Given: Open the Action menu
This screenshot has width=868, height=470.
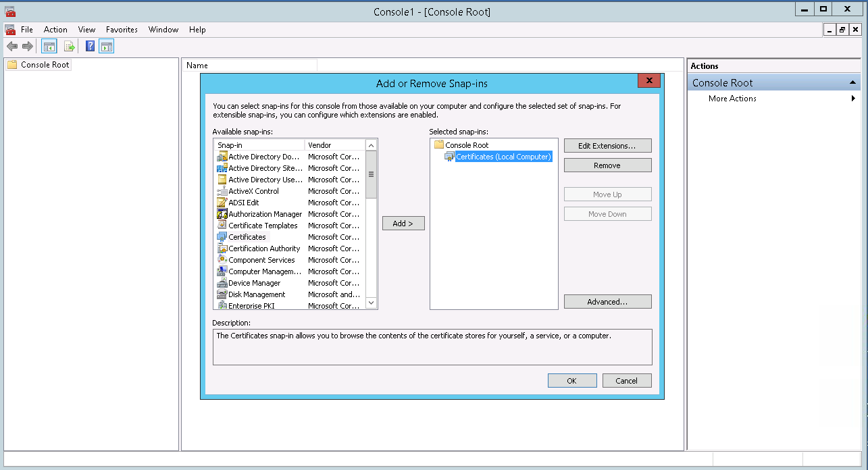Looking at the screenshot, I should (x=55, y=30).
